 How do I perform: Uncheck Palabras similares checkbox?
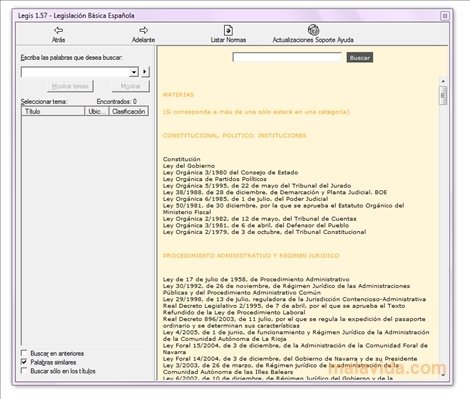24,362
